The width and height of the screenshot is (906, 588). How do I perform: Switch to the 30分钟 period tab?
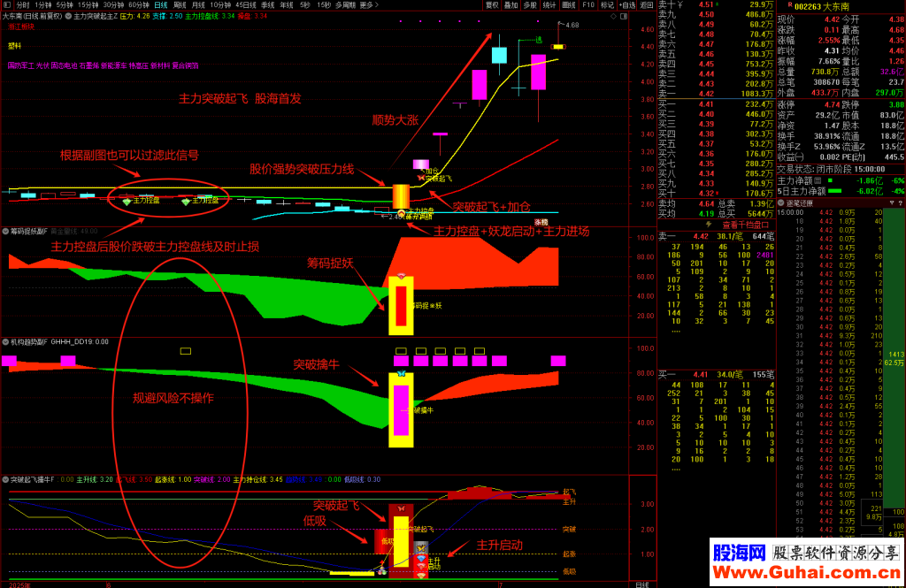click(113, 4)
